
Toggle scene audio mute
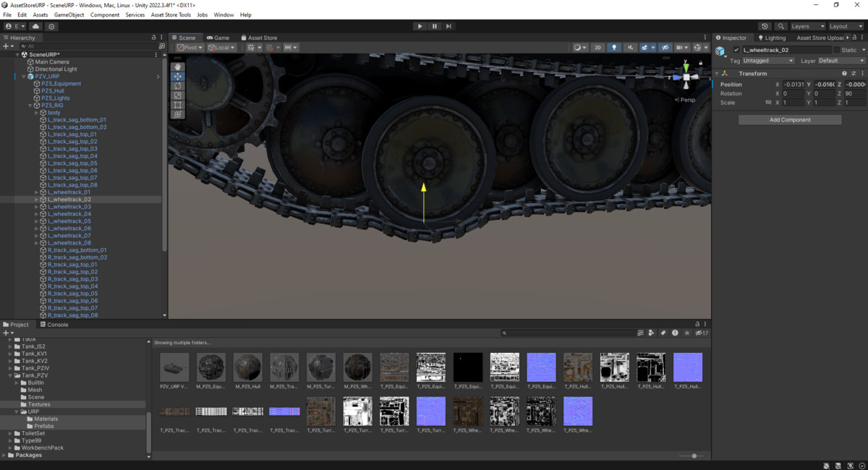630,48
